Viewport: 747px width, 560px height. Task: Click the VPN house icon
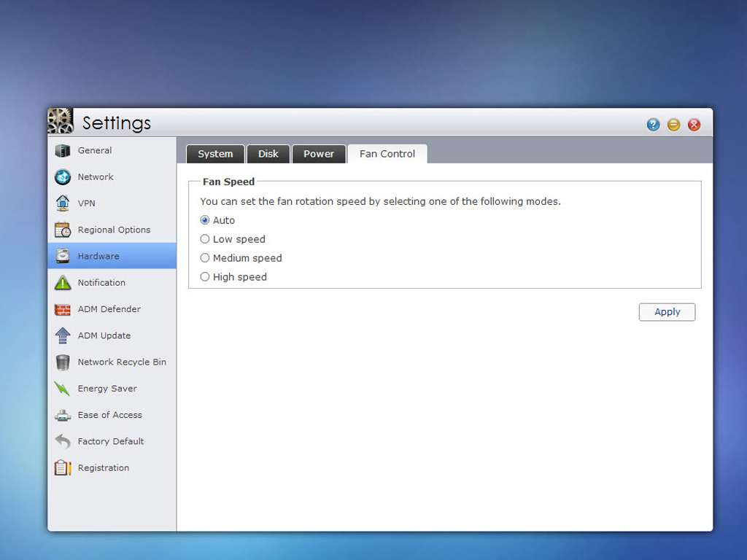(63, 203)
